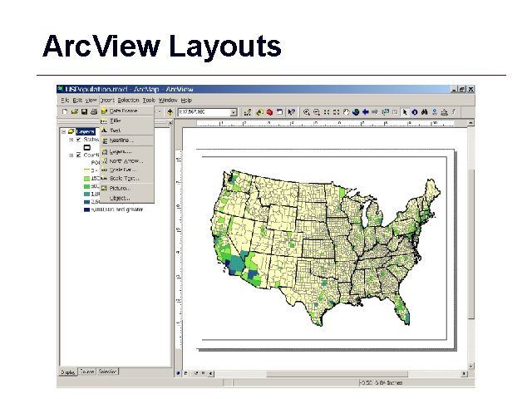Viewport: 532px width, 399px height.
Task: Select the Zoom In magnifier tool
Action: point(307,112)
